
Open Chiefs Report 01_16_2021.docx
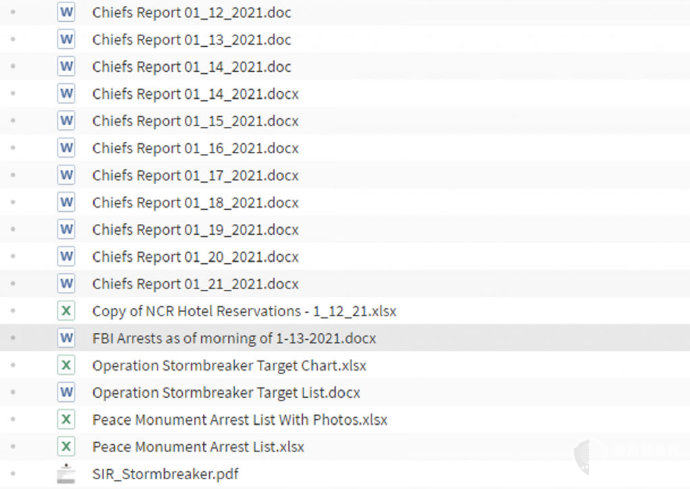tap(195, 148)
